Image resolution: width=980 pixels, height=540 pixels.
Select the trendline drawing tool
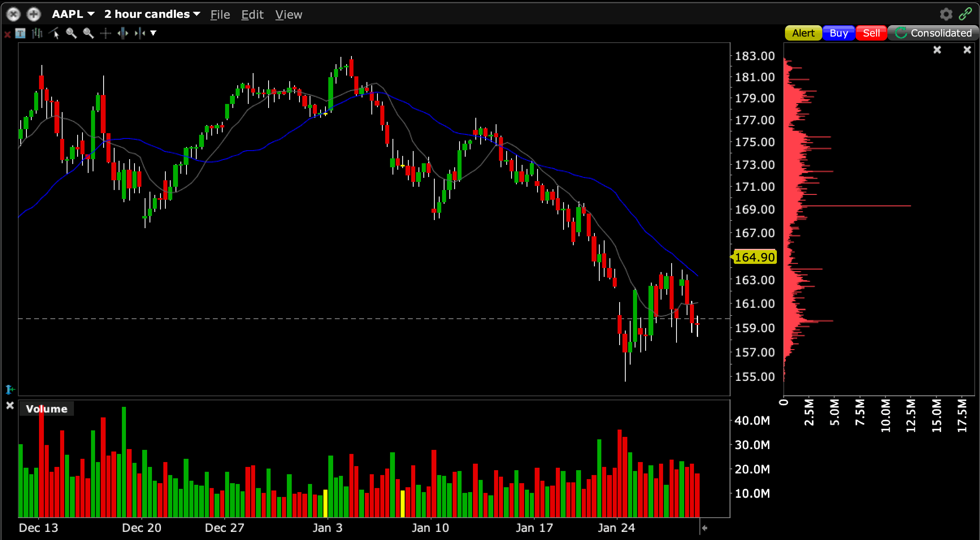coord(54,33)
